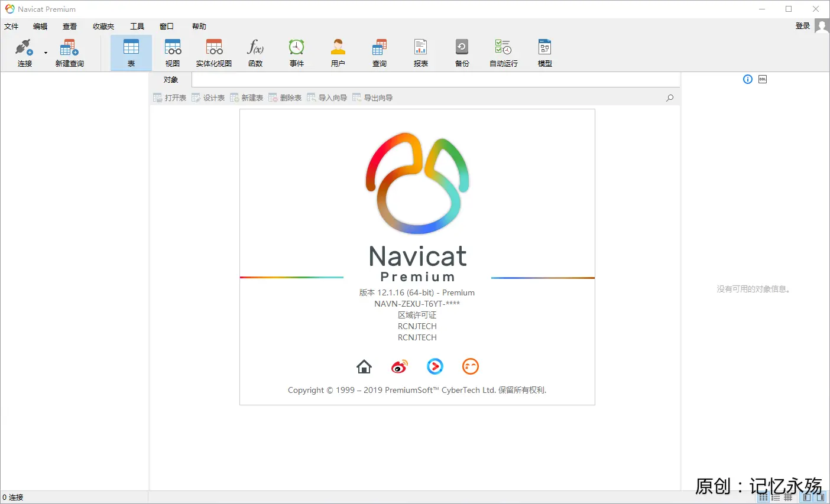Open the 工具 menu

tap(137, 26)
